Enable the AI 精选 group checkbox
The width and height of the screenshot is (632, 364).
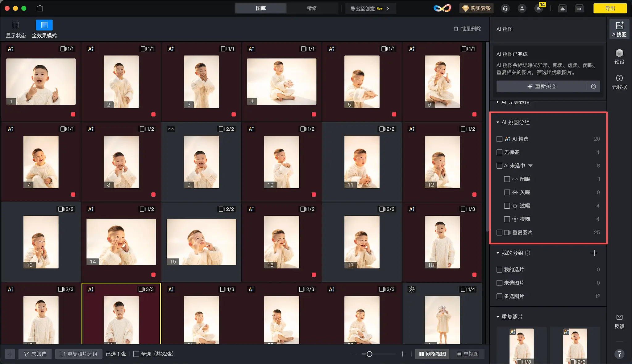coord(499,139)
